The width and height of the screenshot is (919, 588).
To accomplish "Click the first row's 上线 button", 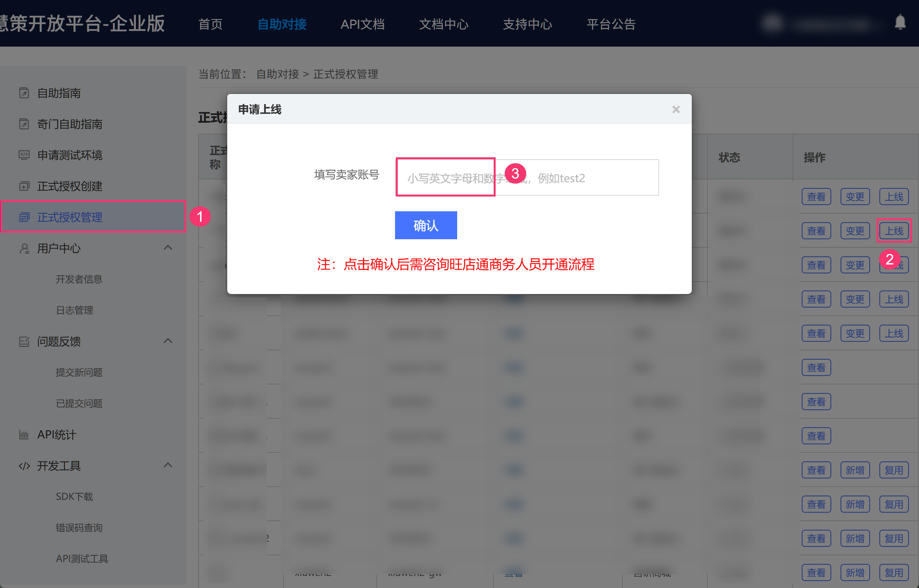I will [894, 197].
